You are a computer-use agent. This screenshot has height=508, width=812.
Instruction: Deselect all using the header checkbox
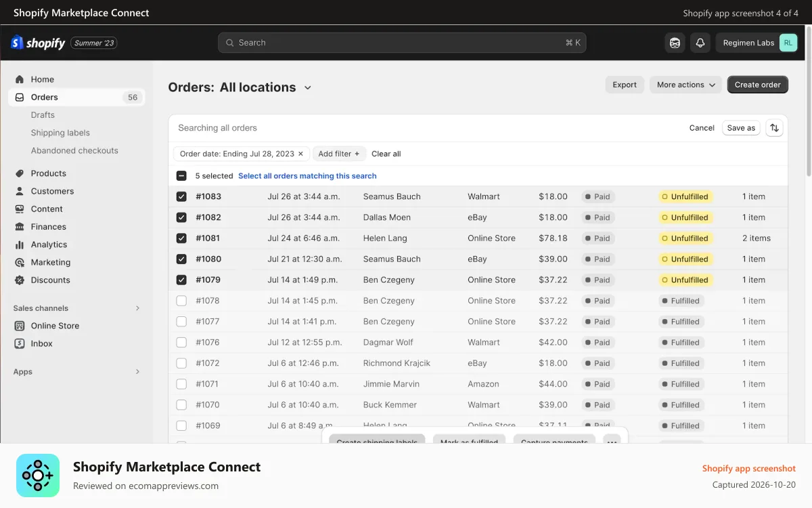[181, 175]
